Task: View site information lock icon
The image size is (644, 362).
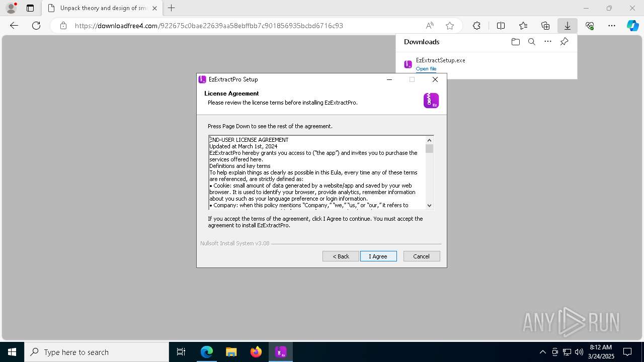Action: 63,26
